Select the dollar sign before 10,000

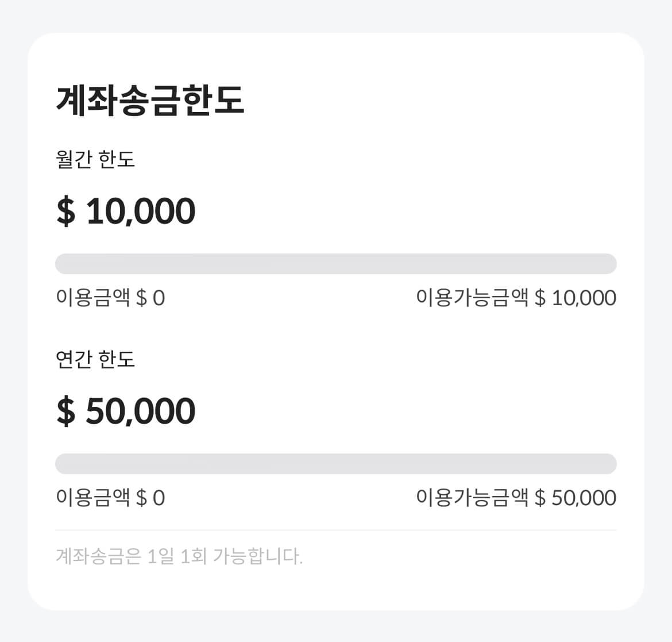point(65,210)
